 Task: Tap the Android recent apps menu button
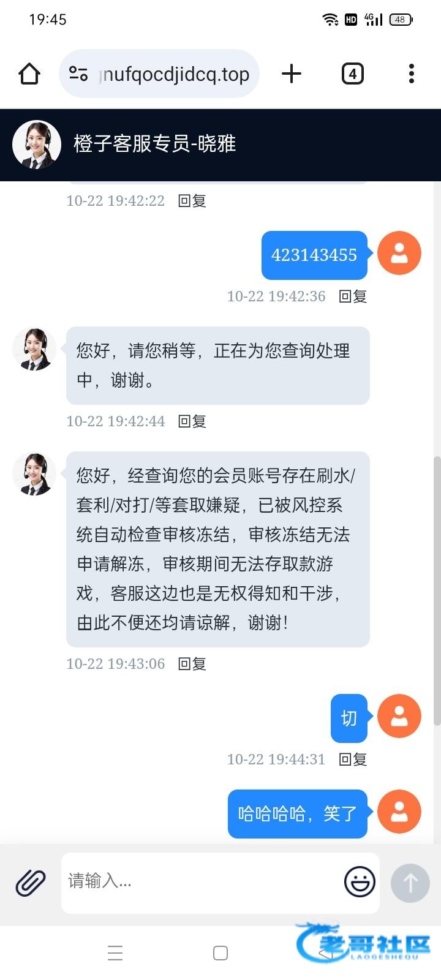(x=115, y=953)
